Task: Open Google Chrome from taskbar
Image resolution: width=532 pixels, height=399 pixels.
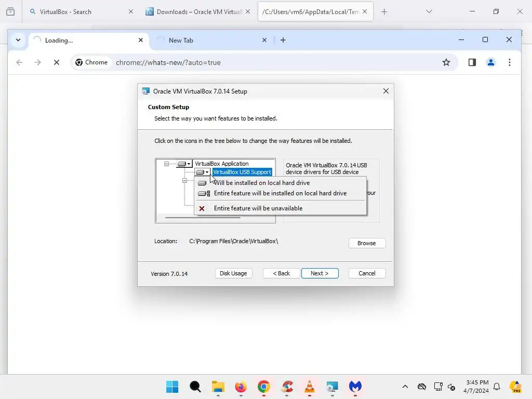Action: 263,387
